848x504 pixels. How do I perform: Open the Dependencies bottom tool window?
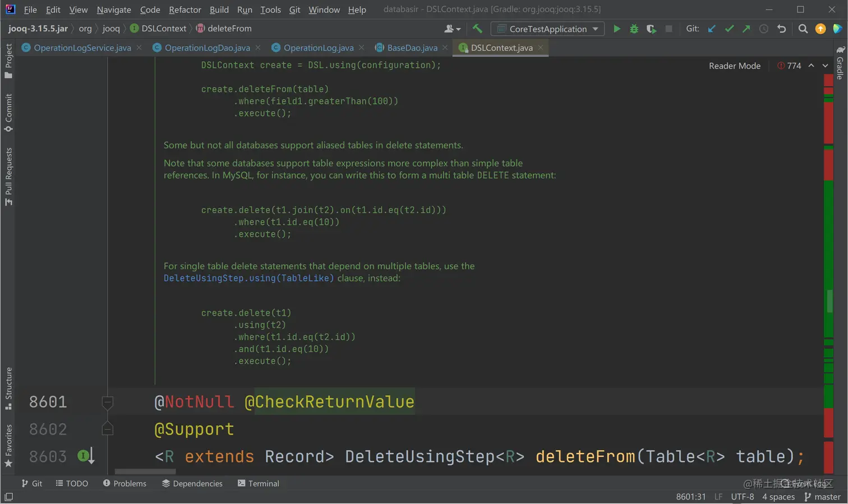[x=192, y=483]
